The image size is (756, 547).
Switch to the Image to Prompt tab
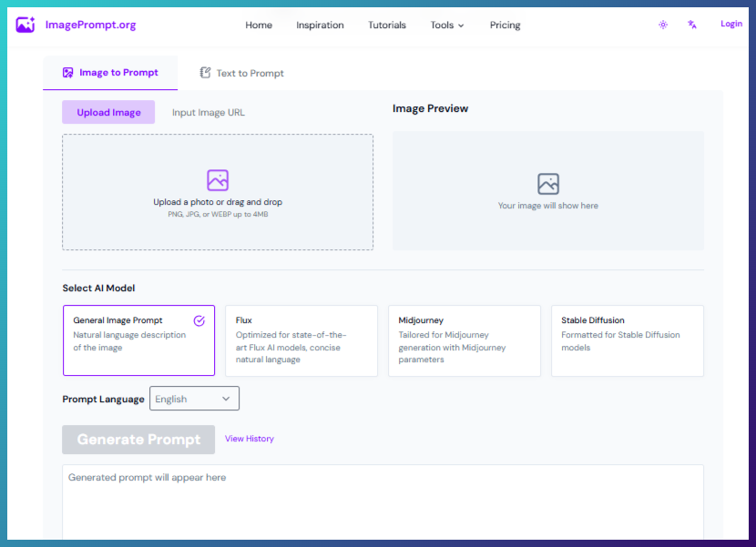[110, 73]
